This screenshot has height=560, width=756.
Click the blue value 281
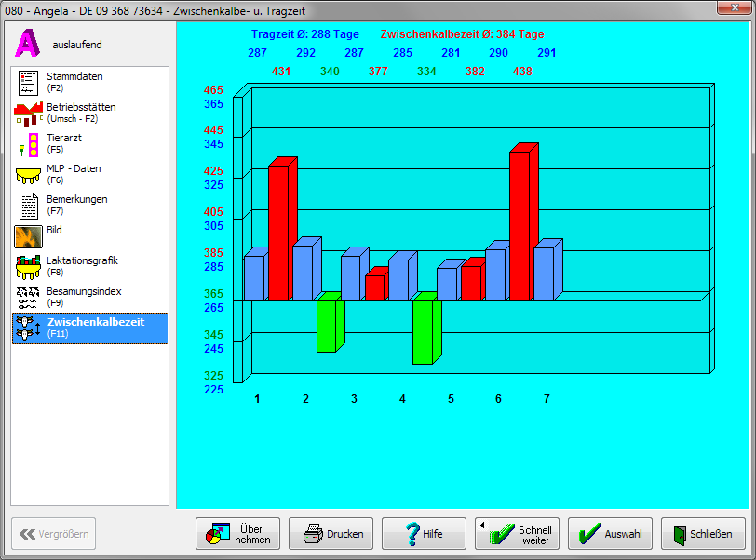(451, 53)
